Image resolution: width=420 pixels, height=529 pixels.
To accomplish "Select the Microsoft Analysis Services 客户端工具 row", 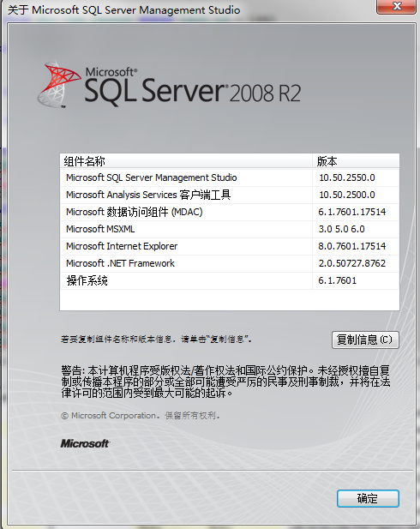I will [230, 195].
